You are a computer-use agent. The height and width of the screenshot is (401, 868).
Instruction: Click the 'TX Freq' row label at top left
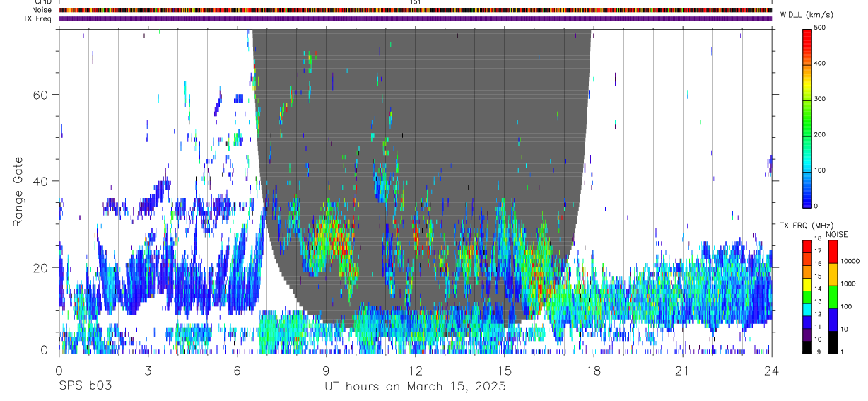coord(39,18)
